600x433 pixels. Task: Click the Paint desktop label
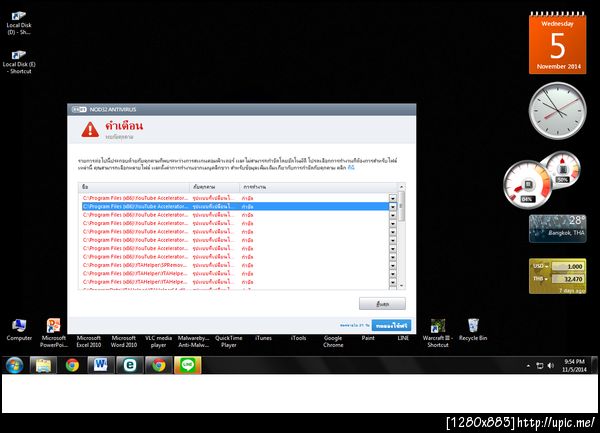[368, 338]
